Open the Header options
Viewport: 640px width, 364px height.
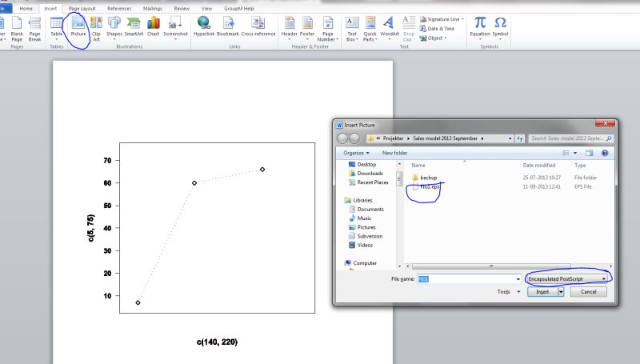(x=290, y=28)
